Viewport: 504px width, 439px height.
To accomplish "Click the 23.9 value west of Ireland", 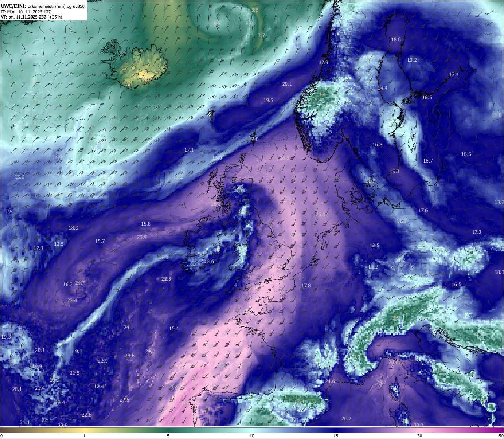I will coord(142,237).
